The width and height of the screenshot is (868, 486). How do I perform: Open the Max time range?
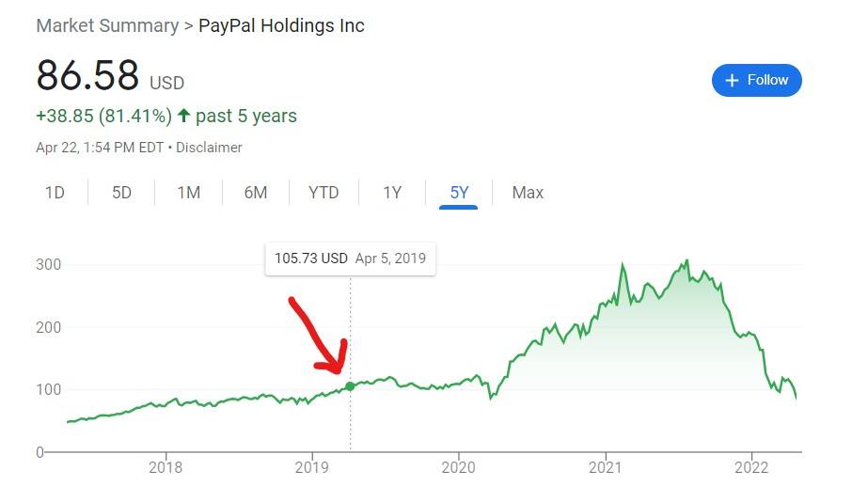[x=528, y=193]
